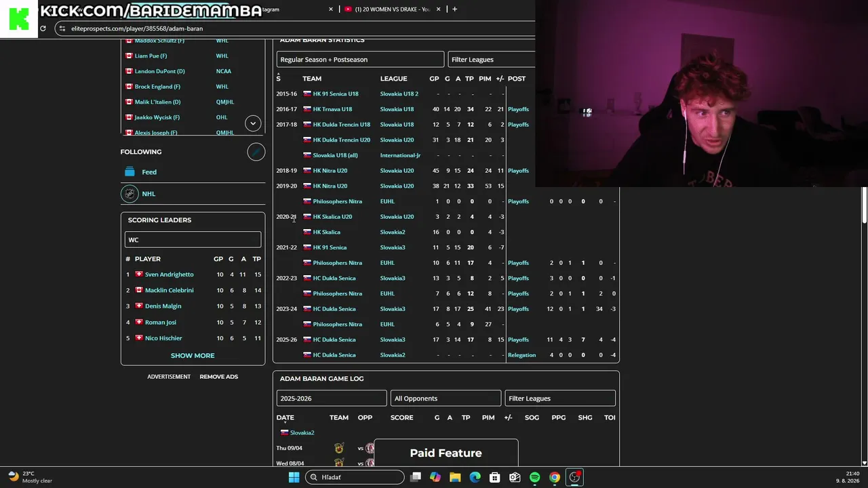Open Sven Andrighetto's player page
The height and width of the screenshot is (488, 868).
coord(170,274)
